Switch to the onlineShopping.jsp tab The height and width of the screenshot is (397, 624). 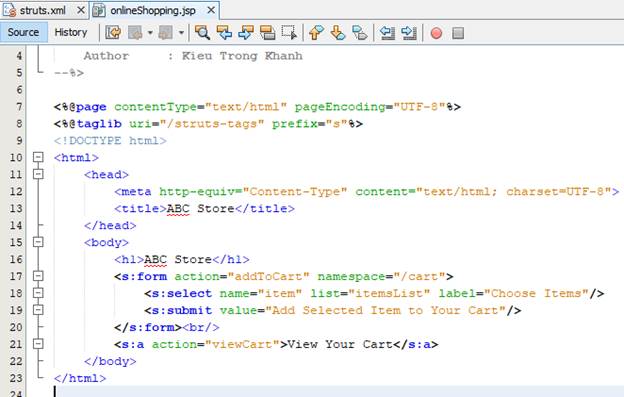click(153, 10)
